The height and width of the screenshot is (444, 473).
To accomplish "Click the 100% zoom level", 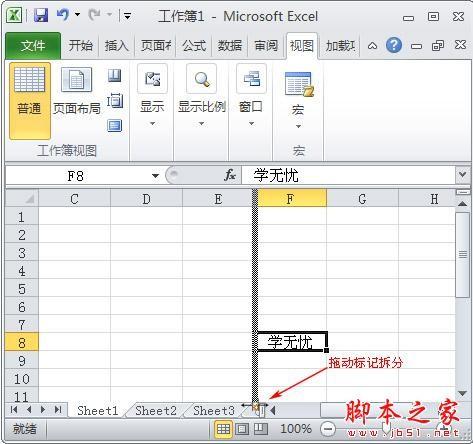I will [296, 429].
